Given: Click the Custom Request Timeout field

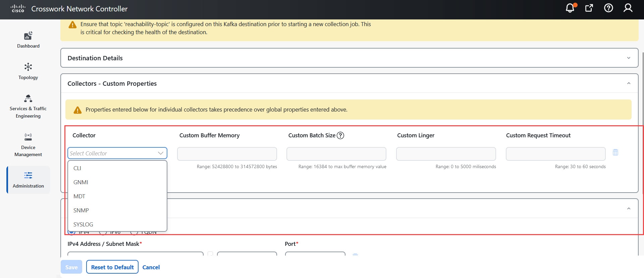Looking at the screenshot, I should (x=556, y=154).
